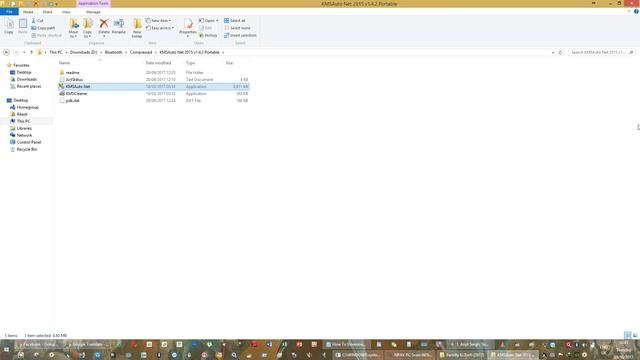Open the New item dropdown
The height and width of the screenshot is (360, 640).
[x=158, y=20]
